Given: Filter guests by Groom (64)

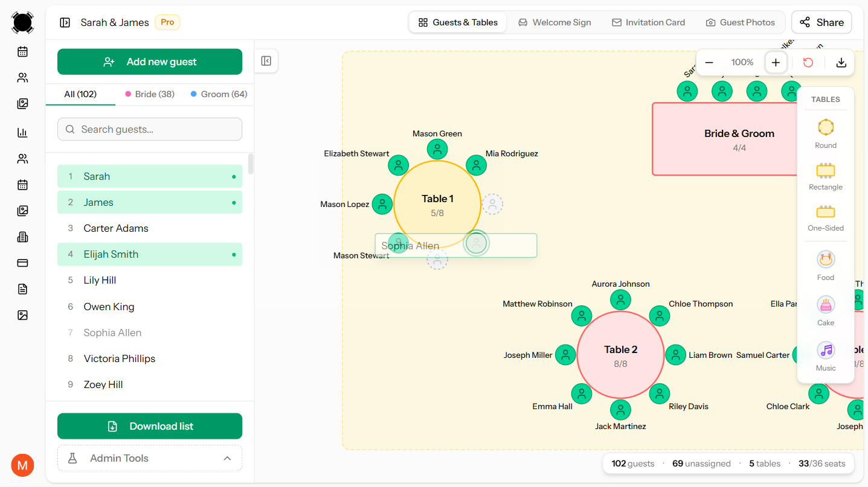Looking at the screenshot, I should pos(219,94).
